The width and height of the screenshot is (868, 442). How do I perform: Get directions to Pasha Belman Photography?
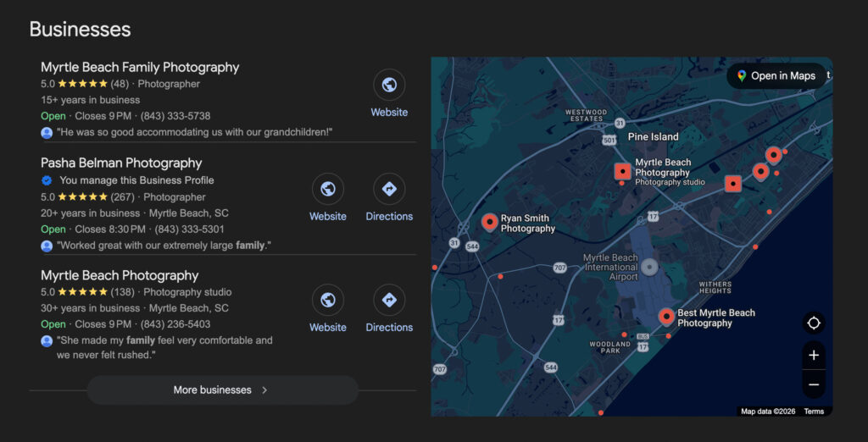point(389,189)
